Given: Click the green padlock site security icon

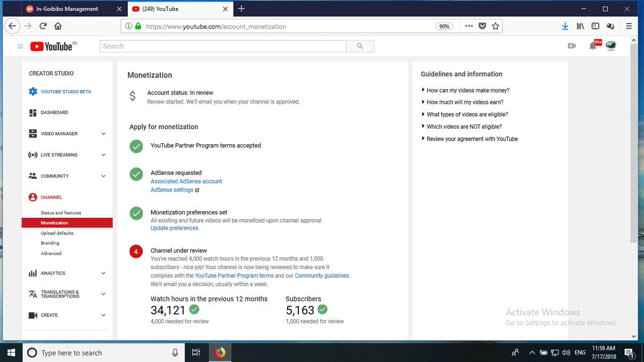Looking at the screenshot, I should pyautogui.click(x=138, y=26).
